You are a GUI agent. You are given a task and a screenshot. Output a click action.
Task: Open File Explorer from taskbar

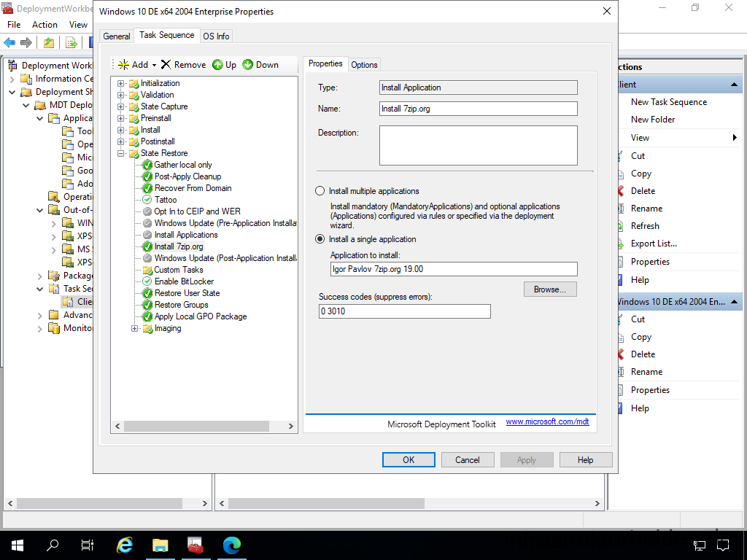[x=160, y=545]
